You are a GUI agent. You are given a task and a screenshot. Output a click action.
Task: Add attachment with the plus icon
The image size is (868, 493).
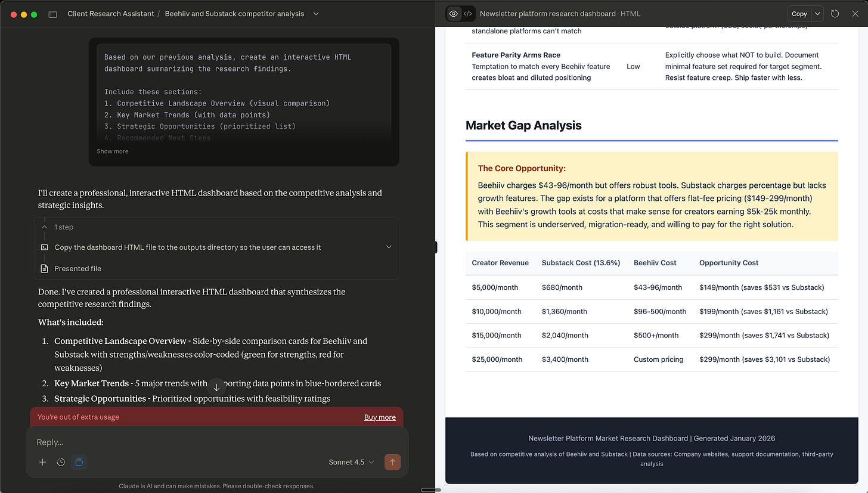[x=42, y=462]
